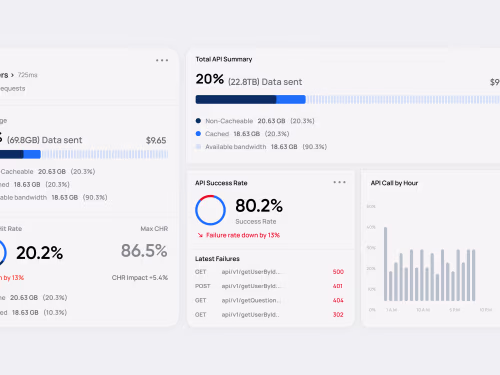Click the Failure rate down by 13% text
The image size is (500, 375).
pos(243,235)
